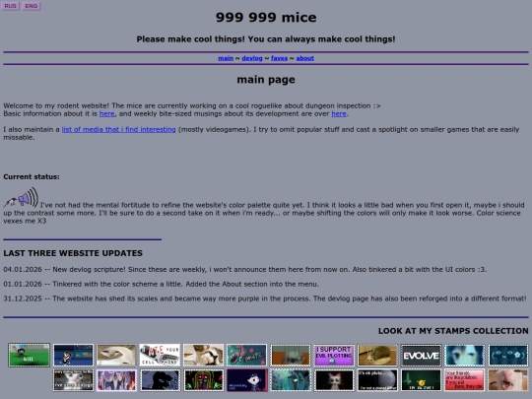
Task: Open 'list of media that i find interesting'
Action: tap(119, 129)
